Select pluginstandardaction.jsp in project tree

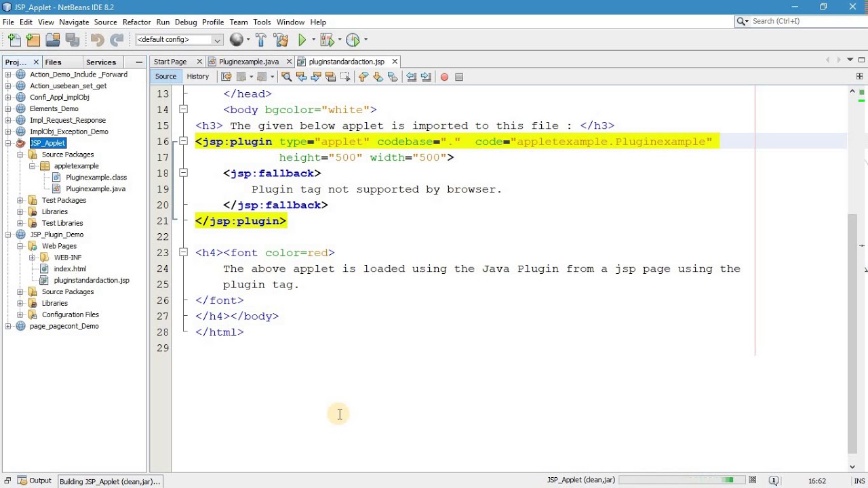(92, 281)
